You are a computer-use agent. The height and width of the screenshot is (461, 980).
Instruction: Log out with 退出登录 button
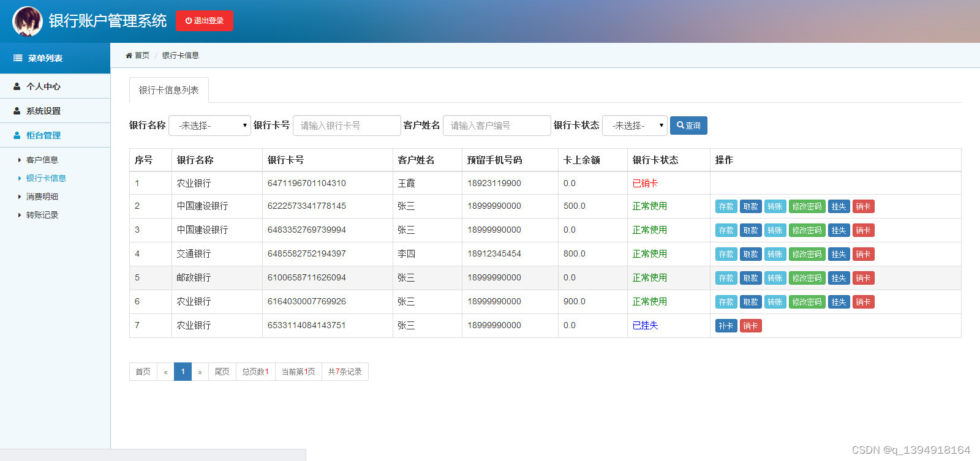point(205,21)
